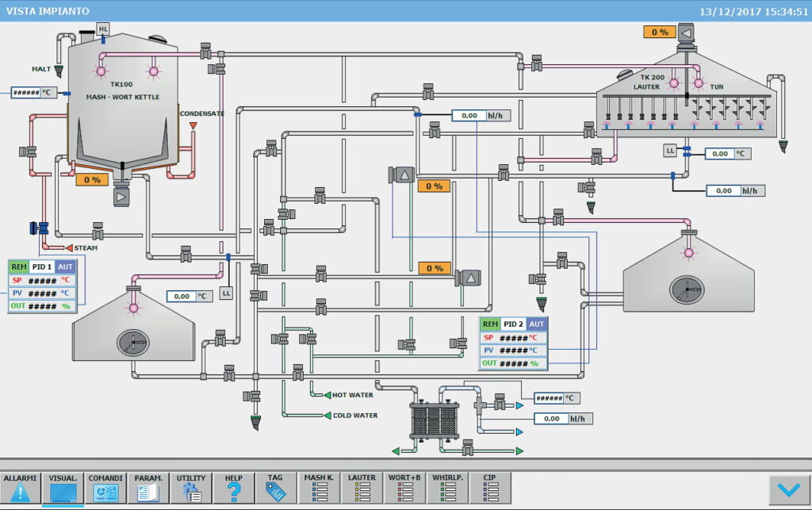Select center line 0,00 hl/h flow reading

(x=481, y=116)
